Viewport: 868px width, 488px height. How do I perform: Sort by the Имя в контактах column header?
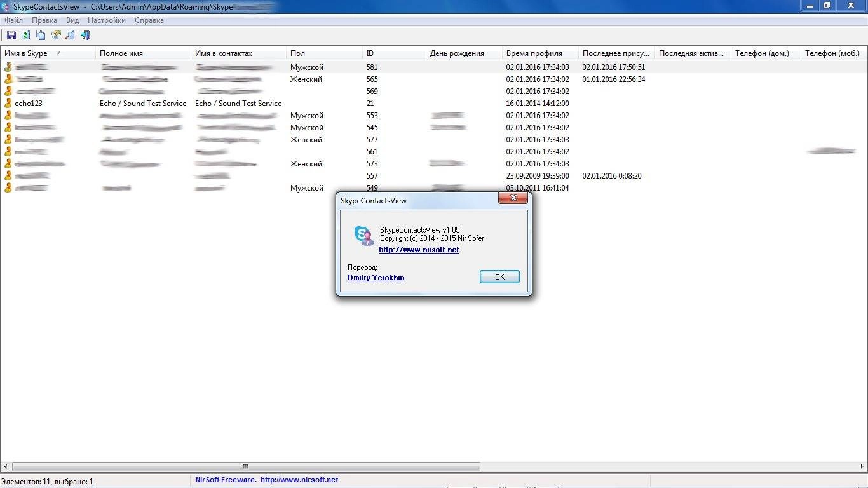(238, 53)
